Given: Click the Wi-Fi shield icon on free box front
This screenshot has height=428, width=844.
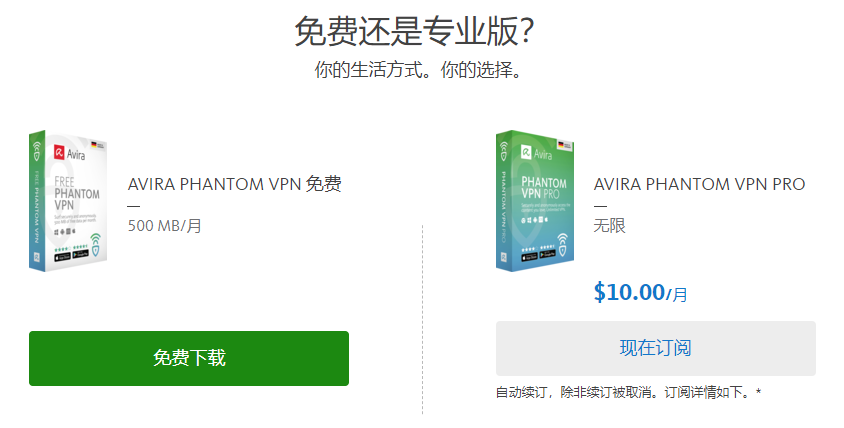Looking at the screenshot, I should click(95, 244).
